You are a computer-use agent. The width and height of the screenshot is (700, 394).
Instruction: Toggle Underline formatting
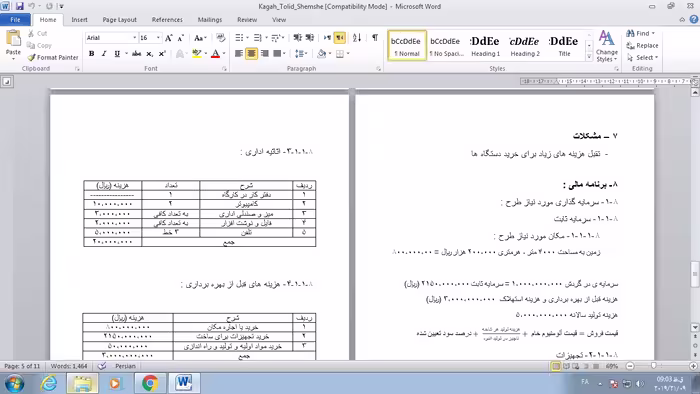point(117,54)
